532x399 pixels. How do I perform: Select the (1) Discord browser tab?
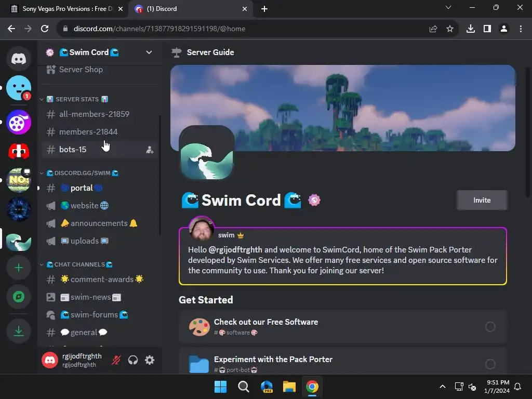pos(192,9)
